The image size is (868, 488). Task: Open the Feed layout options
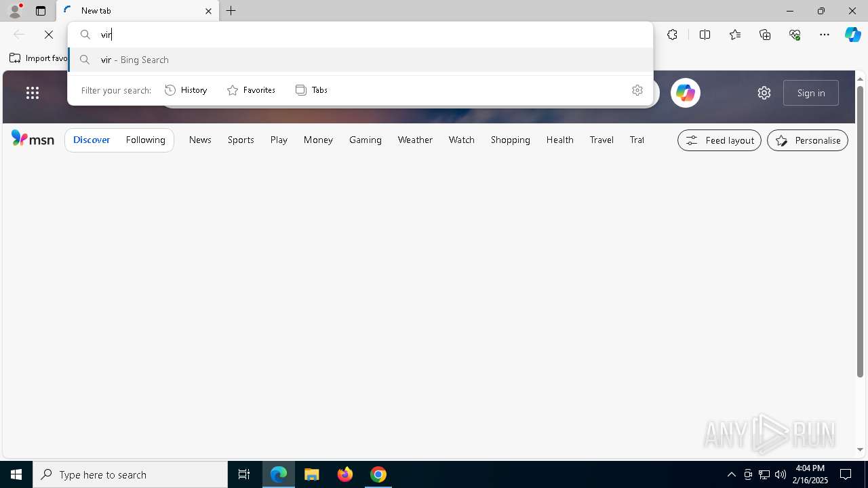[x=719, y=140]
